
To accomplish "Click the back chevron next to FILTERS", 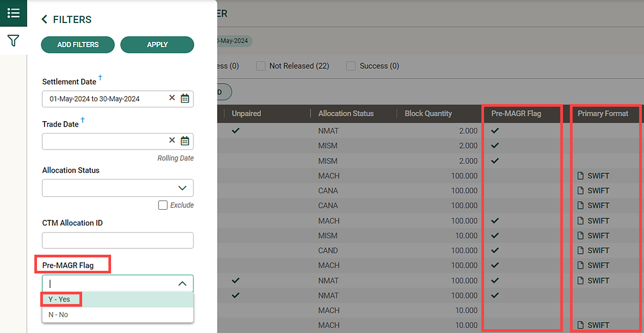I will click(44, 19).
